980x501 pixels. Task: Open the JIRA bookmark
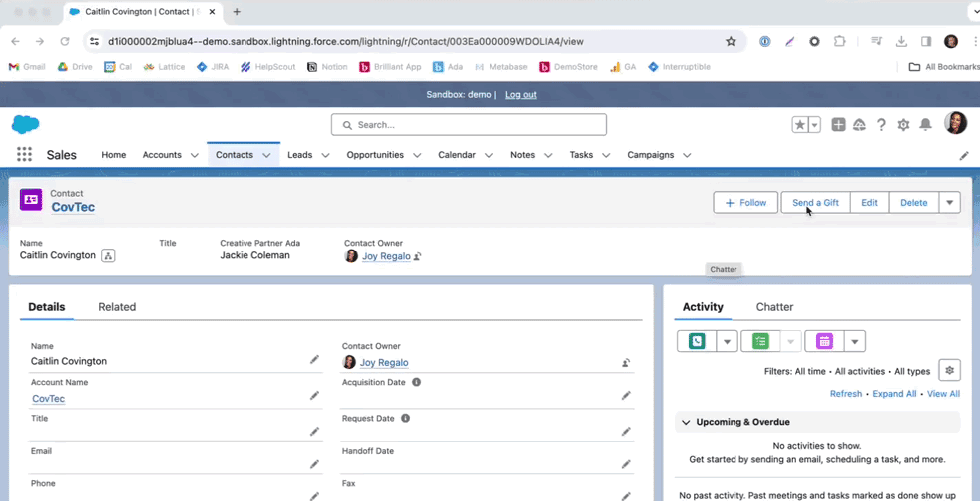pyautogui.click(x=213, y=67)
